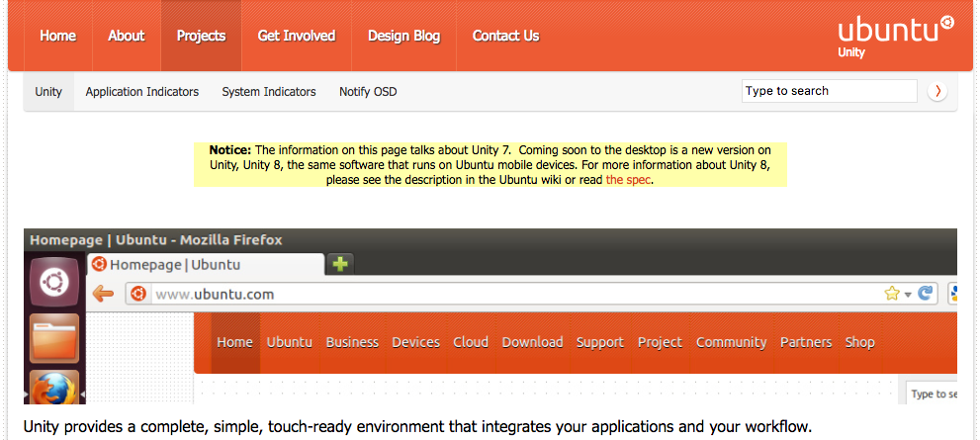Reload page with the refresh icon
The width and height of the screenshot is (980, 440).
pos(925,293)
